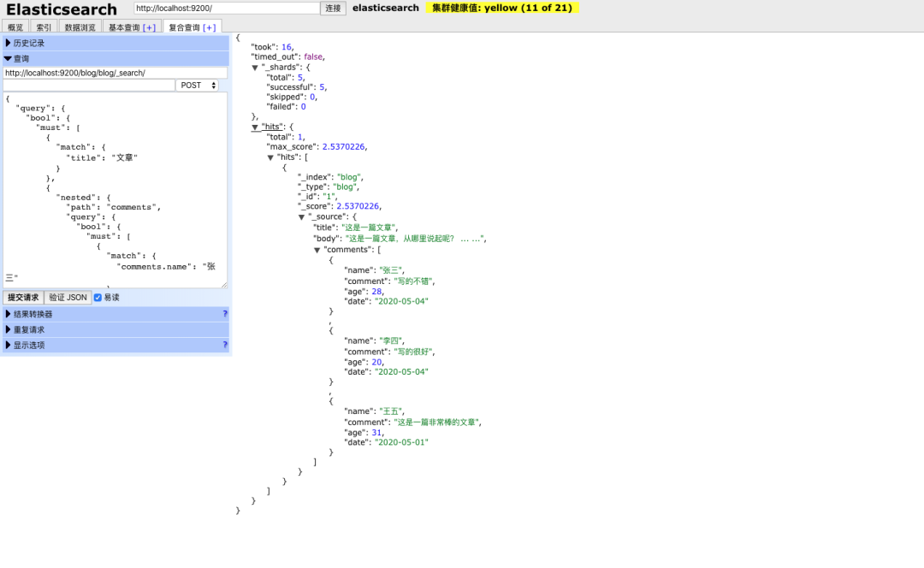Viewport: 924px width, 568px height.
Task: Open the POST method dropdown
Action: [x=198, y=86]
